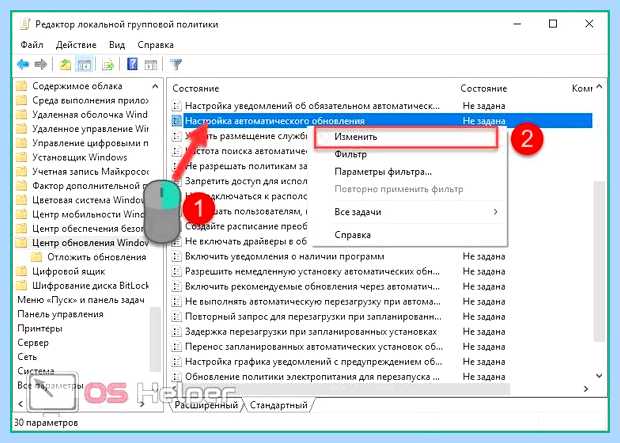Select Разрешить немедленную установку автоматических policy
620x443 pixels.
[312, 271]
